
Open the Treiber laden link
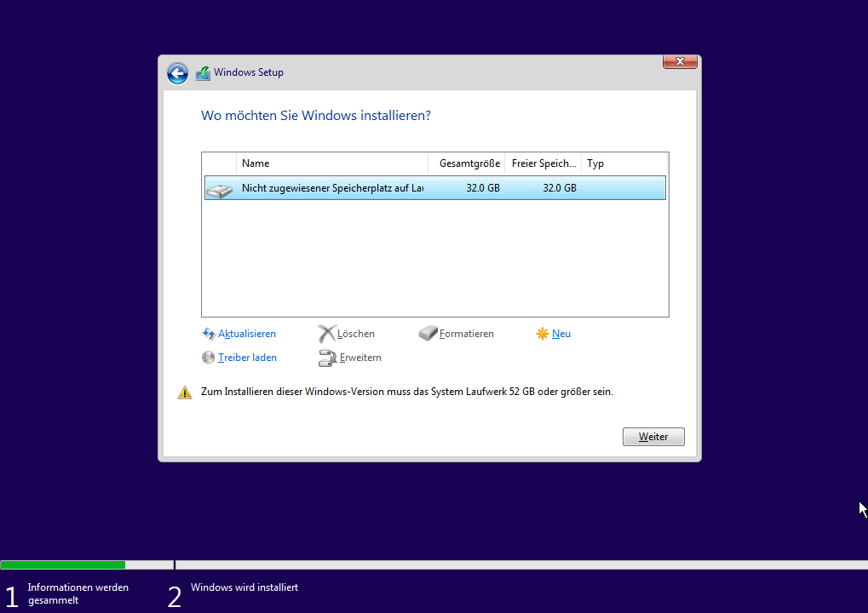tap(247, 358)
